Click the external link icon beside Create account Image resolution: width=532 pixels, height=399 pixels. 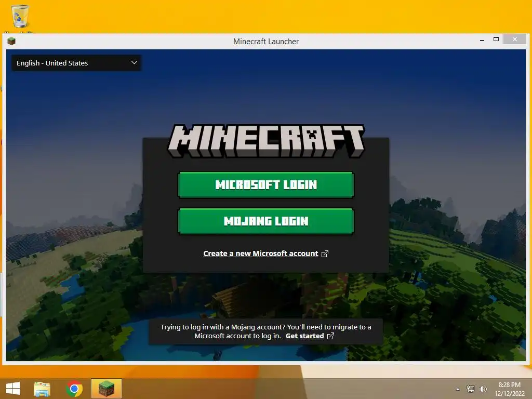(325, 254)
